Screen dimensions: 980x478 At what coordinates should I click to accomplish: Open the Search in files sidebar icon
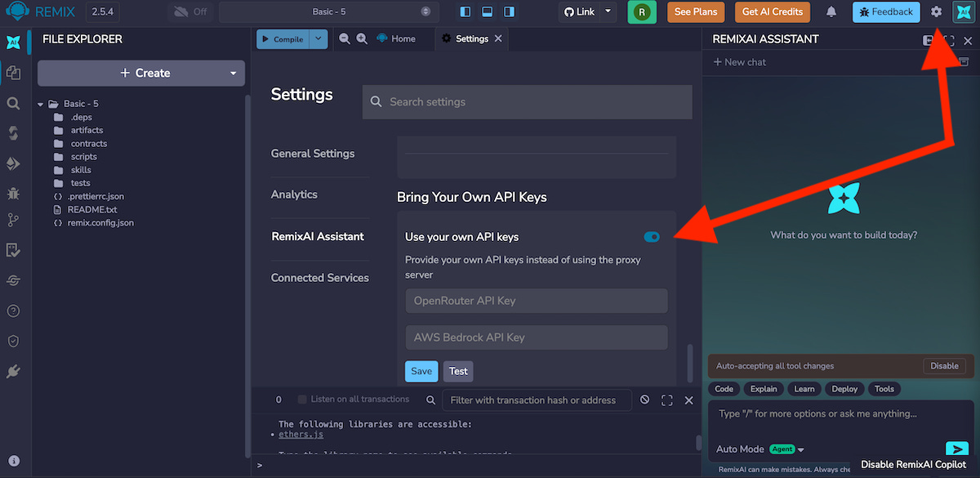13,103
